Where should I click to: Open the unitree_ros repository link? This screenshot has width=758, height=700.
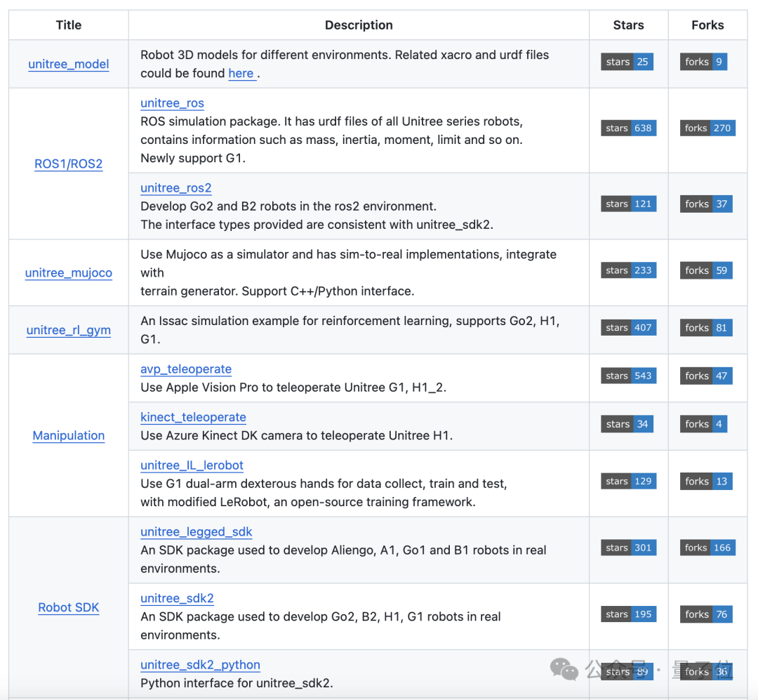click(x=172, y=103)
